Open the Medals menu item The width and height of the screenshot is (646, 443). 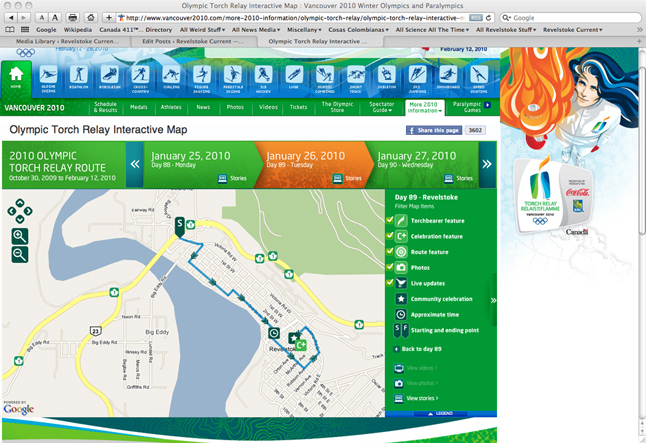[139, 107]
